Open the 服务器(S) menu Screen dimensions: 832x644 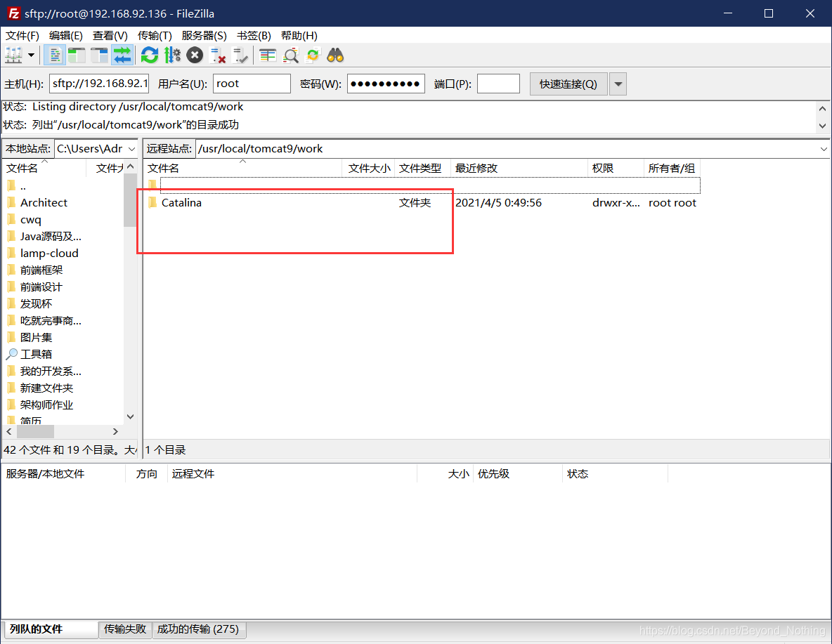[x=204, y=36]
